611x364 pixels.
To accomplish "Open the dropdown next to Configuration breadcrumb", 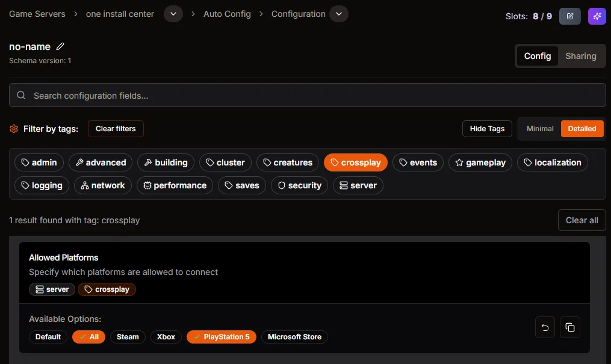I will tap(339, 14).
